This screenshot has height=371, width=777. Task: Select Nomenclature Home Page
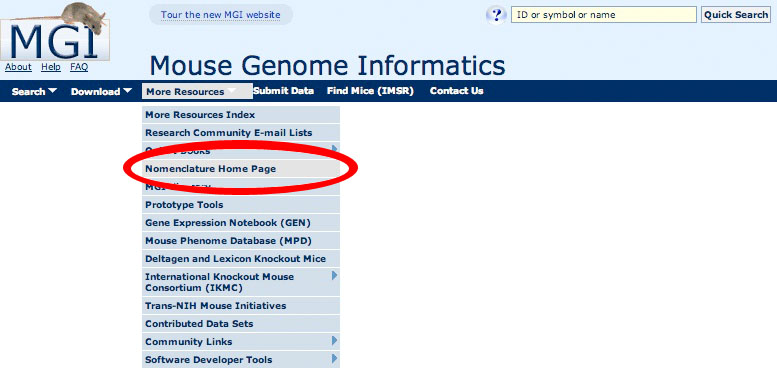[241, 169]
